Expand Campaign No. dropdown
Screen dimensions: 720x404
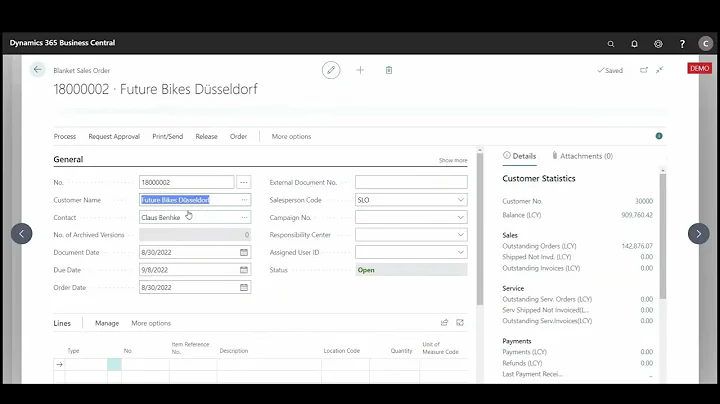click(461, 217)
